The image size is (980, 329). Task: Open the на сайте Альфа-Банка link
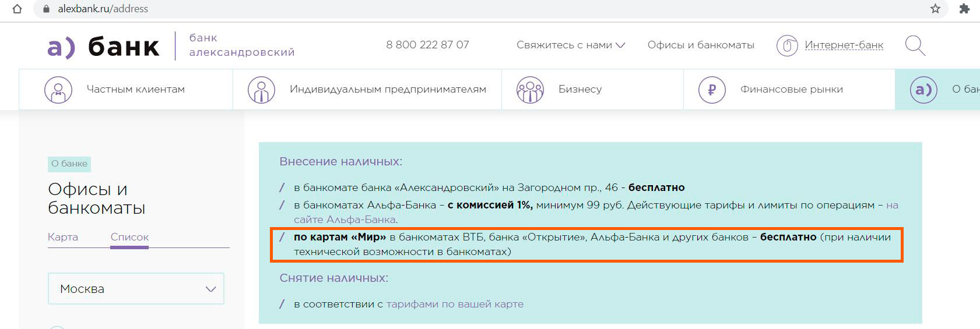point(345,220)
